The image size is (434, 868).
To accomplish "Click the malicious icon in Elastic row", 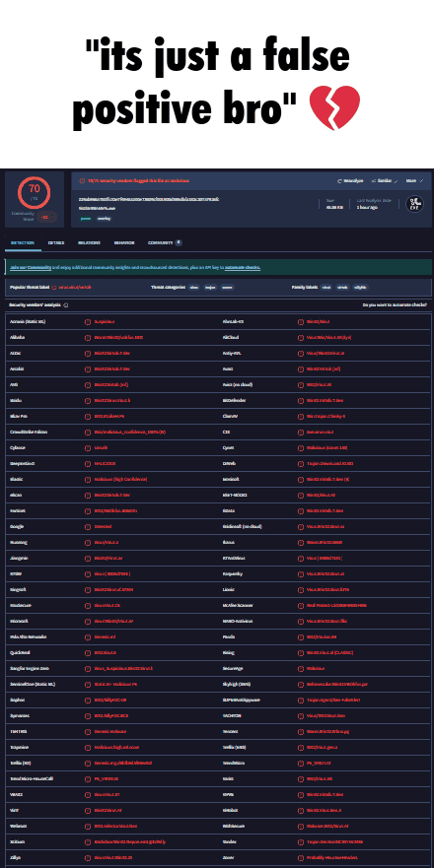I will pyautogui.click(x=88, y=479).
